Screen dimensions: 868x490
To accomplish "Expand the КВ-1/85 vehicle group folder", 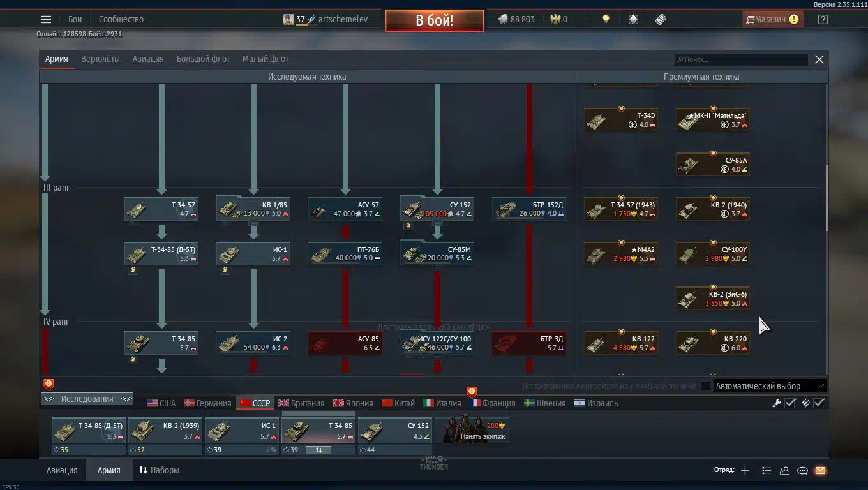I will click(x=253, y=223).
